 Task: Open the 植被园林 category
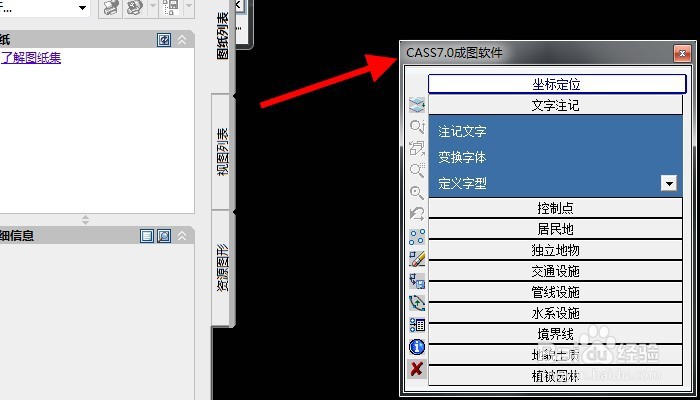555,376
